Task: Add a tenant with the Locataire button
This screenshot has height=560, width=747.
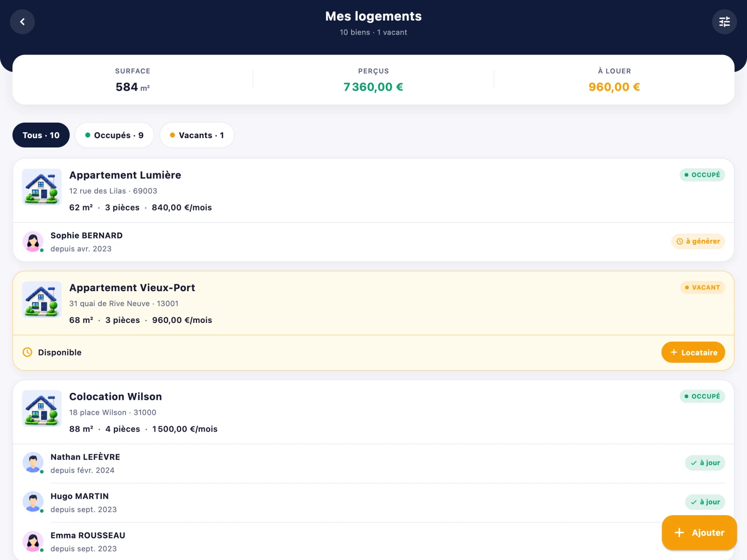Action: tap(693, 352)
